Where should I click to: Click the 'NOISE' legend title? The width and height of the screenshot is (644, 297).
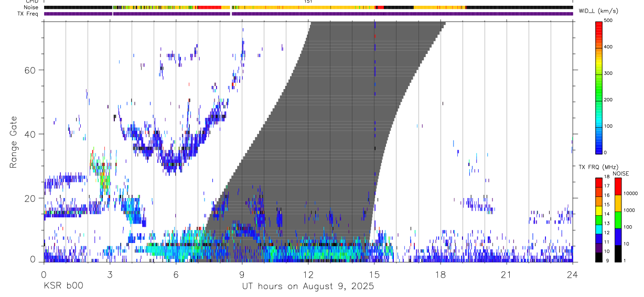(x=621, y=173)
